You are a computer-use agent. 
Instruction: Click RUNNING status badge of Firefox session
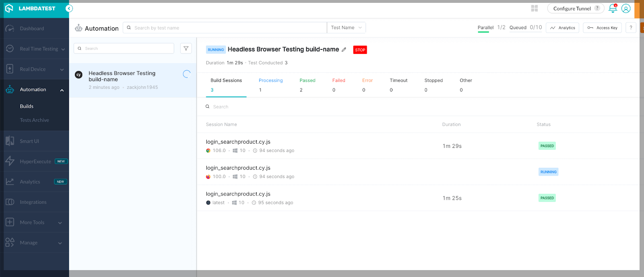click(548, 172)
